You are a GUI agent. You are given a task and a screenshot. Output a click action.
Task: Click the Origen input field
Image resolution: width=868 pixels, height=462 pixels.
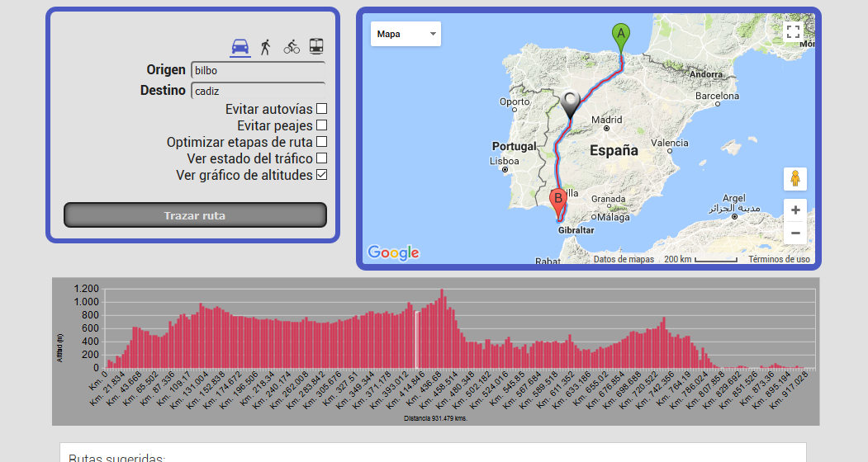pyautogui.click(x=258, y=70)
